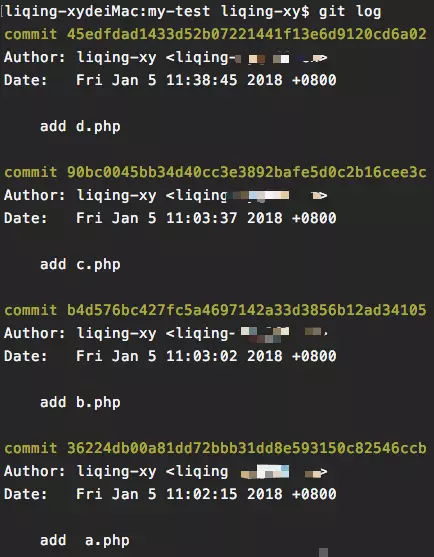
Task: Select commit hash starting with 36224db0
Action: 247,448
